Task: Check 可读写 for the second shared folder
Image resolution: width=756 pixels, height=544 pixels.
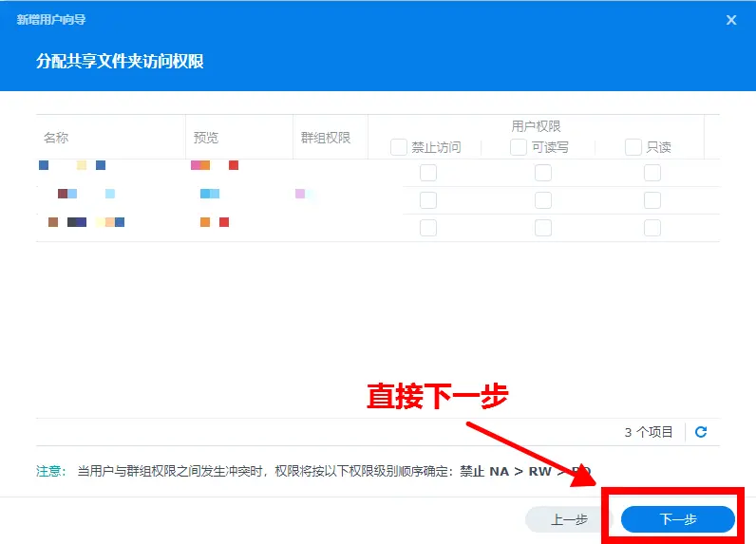Action: tap(543, 200)
